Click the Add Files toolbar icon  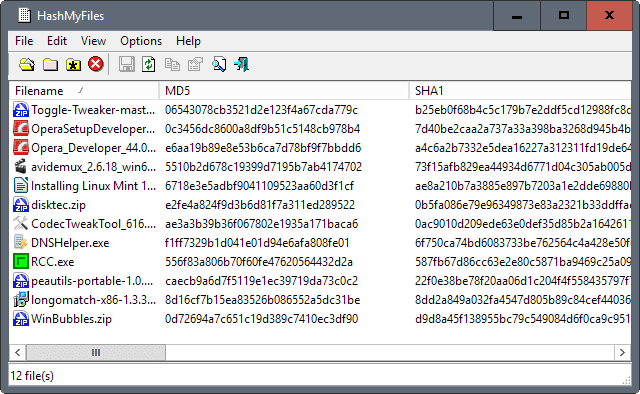coord(27,65)
